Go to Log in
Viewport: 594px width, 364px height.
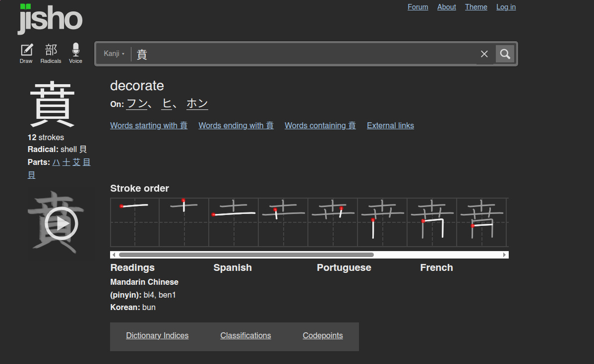pyautogui.click(x=506, y=7)
